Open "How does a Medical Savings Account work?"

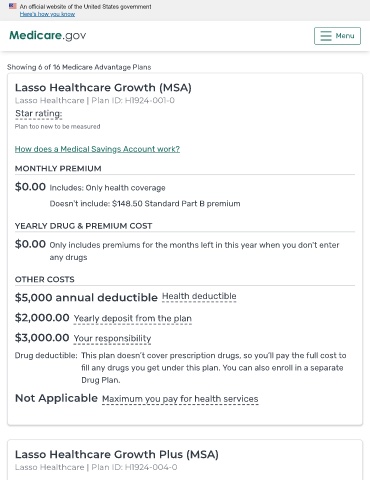[x=97, y=149]
